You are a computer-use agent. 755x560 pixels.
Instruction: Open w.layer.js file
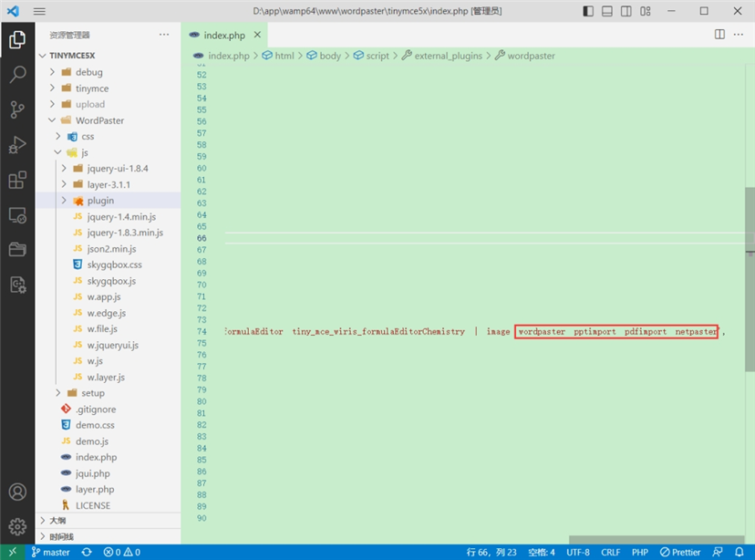109,377
